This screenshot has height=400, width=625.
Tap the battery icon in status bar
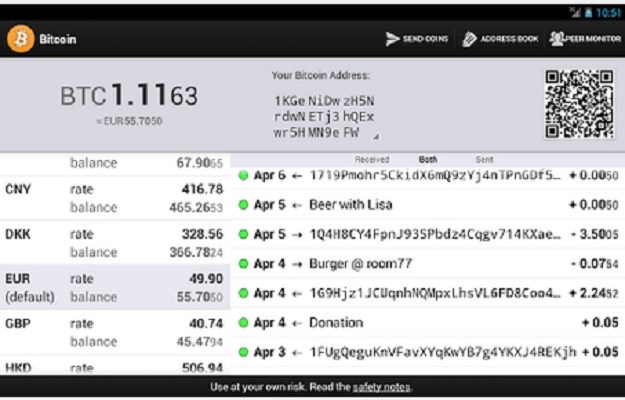588,13
